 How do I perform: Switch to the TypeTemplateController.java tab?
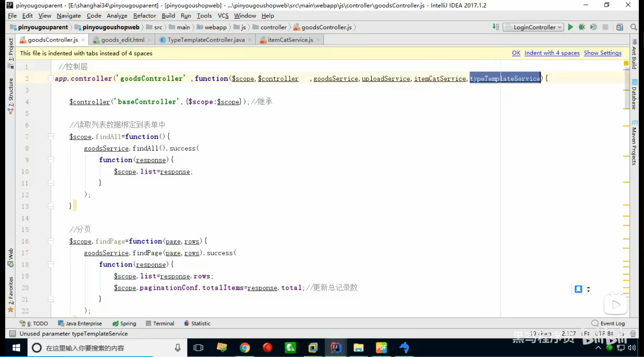(x=206, y=40)
